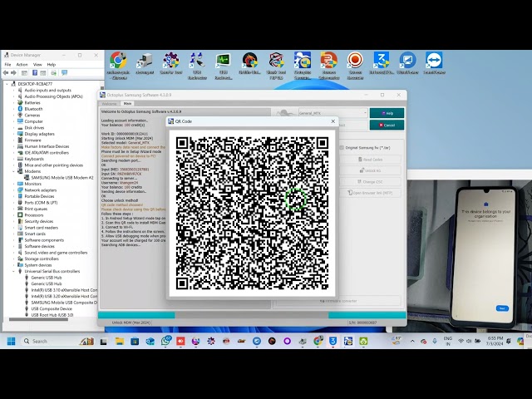
Task: Toggle Original Samsung fw checkbox
Action: click(x=342, y=148)
